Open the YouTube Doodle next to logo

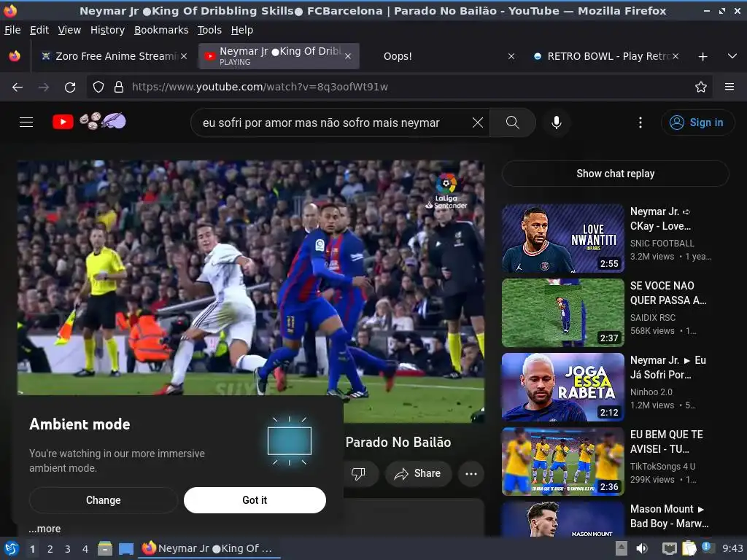coord(102,122)
